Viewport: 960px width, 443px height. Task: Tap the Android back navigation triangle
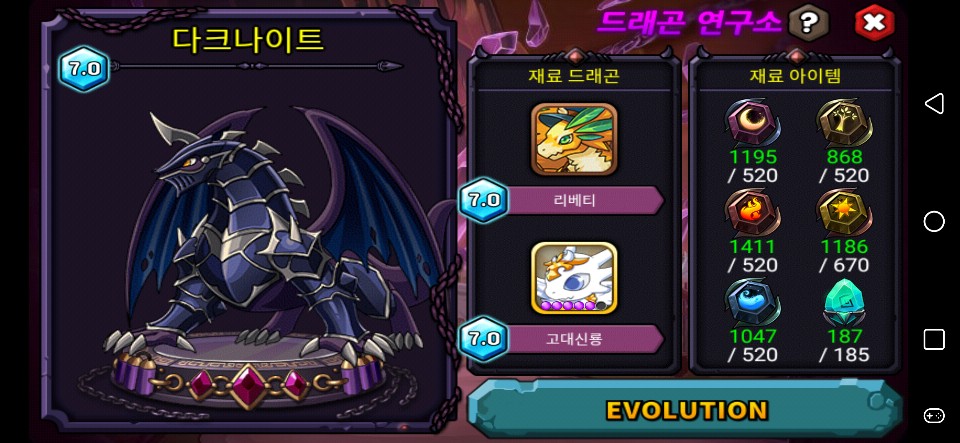click(933, 104)
